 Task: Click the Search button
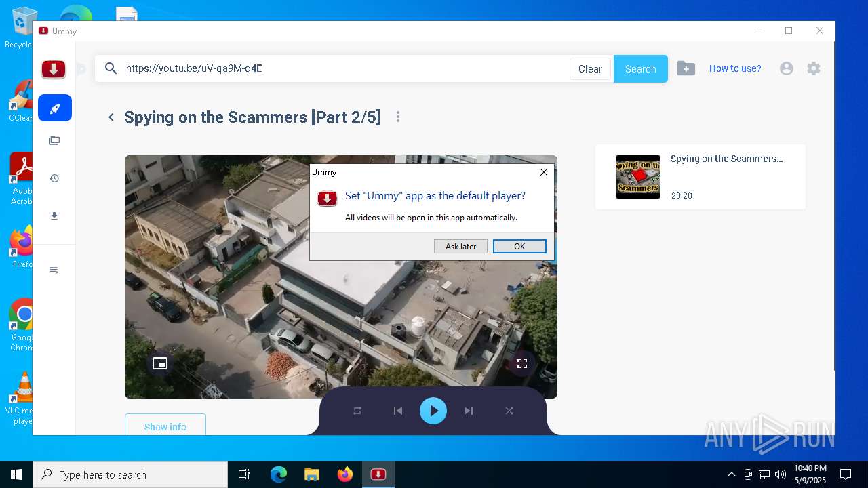pyautogui.click(x=641, y=68)
